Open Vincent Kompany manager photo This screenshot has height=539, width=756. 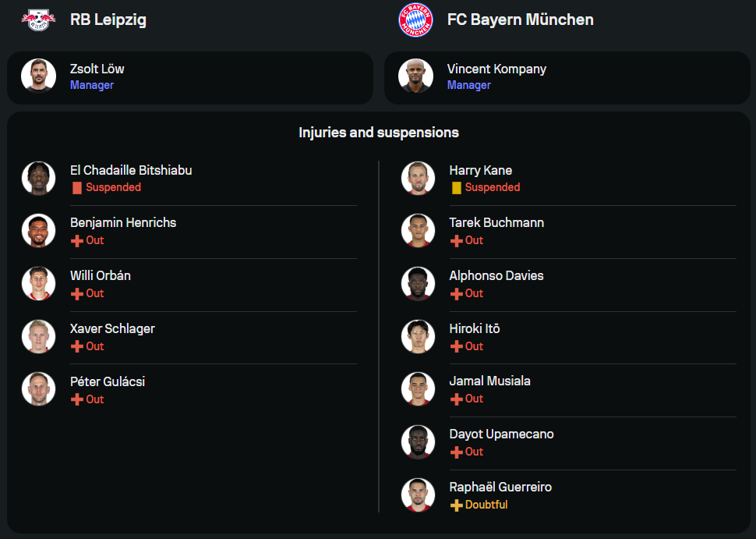click(x=415, y=76)
